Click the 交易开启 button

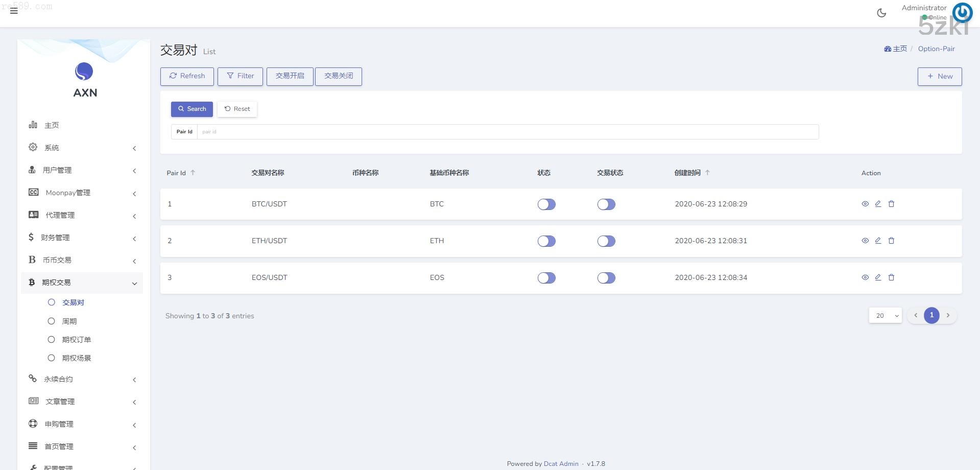point(290,76)
